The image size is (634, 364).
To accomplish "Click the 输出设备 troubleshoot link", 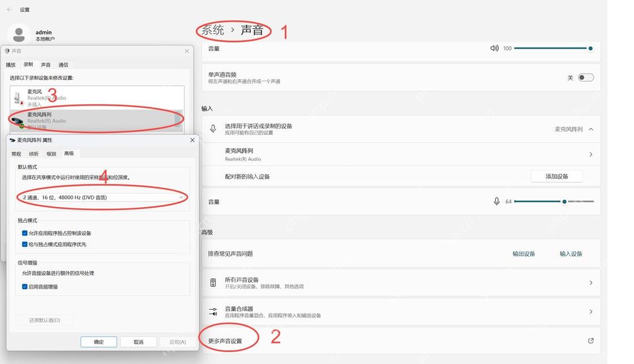I will tap(524, 254).
